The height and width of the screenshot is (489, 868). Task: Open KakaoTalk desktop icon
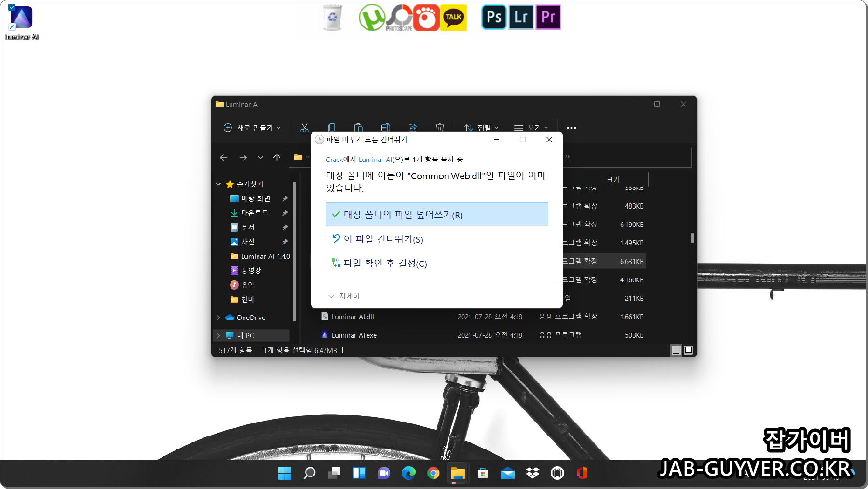tap(453, 18)
